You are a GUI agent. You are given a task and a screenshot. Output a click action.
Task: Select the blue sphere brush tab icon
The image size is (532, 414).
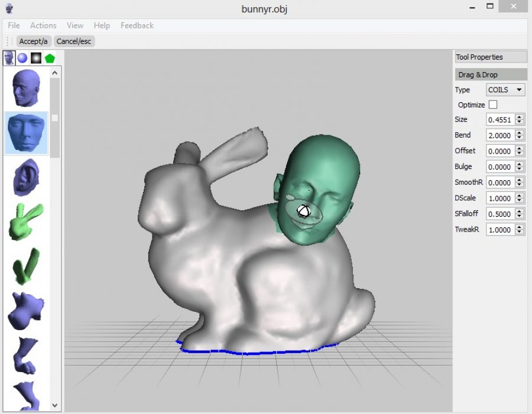[22, 58]
